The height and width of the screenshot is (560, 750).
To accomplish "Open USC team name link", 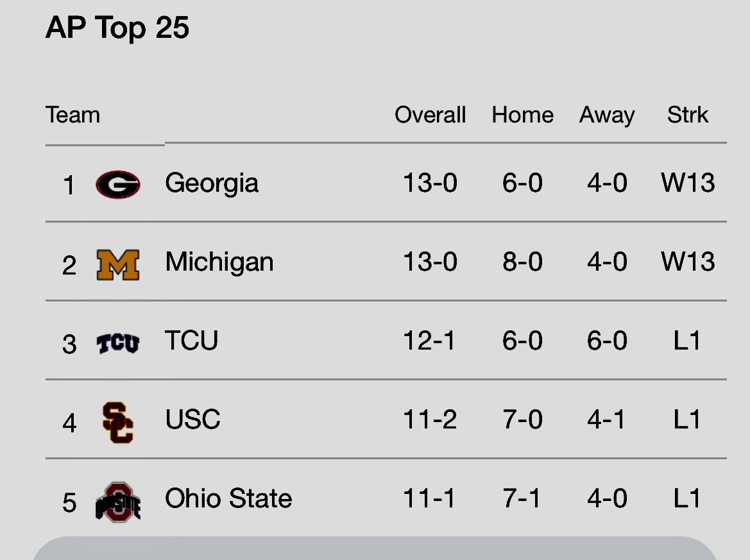I will (x=192, y=420).
